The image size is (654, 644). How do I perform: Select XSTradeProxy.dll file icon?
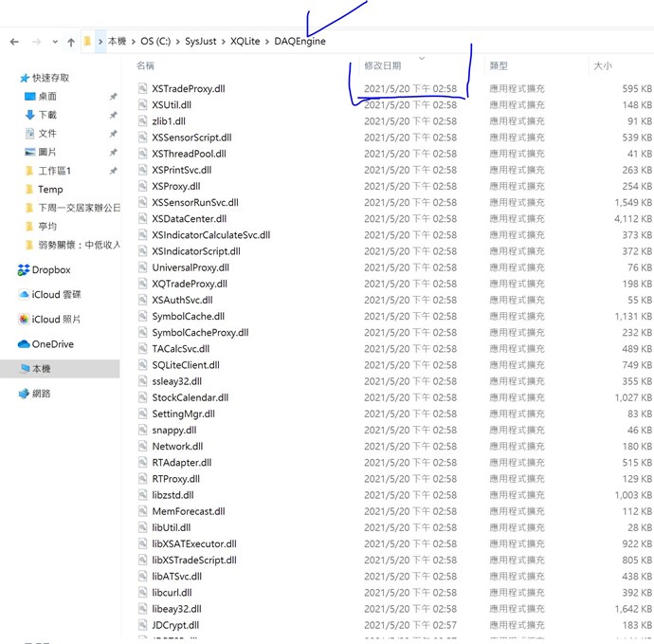(142, 88)
